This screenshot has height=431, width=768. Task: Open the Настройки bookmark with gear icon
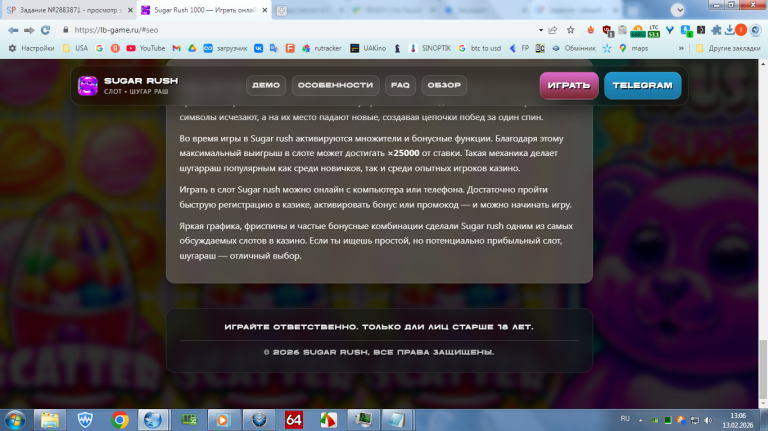coord(31,48)
